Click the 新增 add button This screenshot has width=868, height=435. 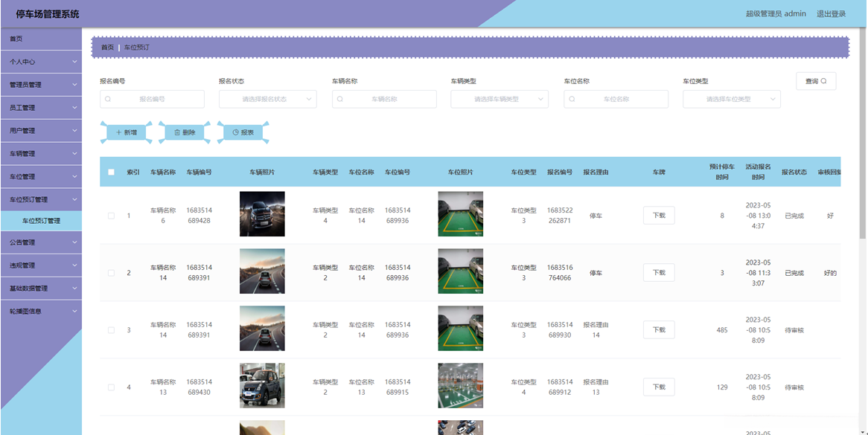(127, 132)
